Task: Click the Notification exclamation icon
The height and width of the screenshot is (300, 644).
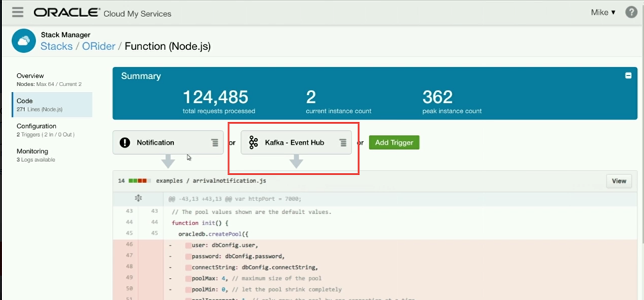Action: [125, 143]
